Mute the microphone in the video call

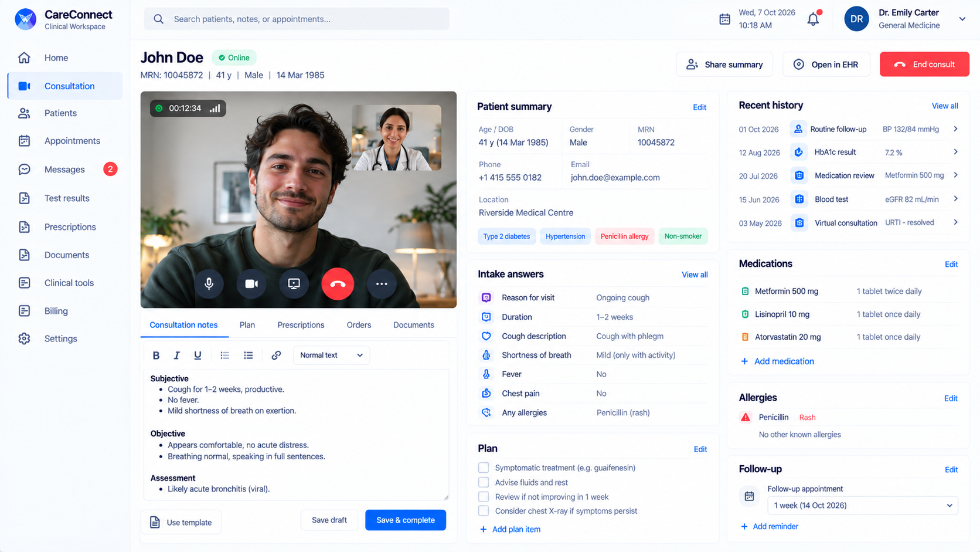(x=209, y=284)
